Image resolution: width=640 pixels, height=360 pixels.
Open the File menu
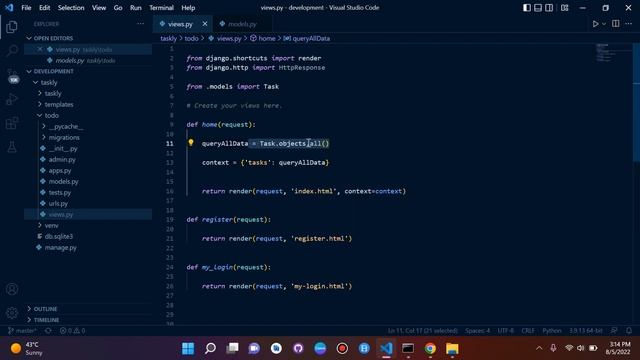26,8
